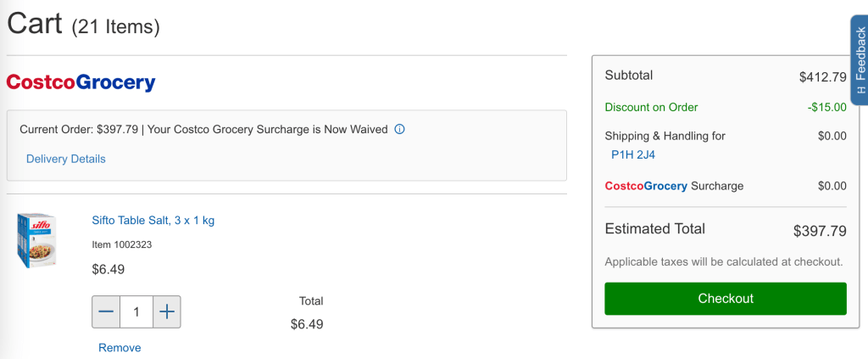Click the applicable taxes note
Viewport: 868px width, 359px height.
tap(723, 261)
